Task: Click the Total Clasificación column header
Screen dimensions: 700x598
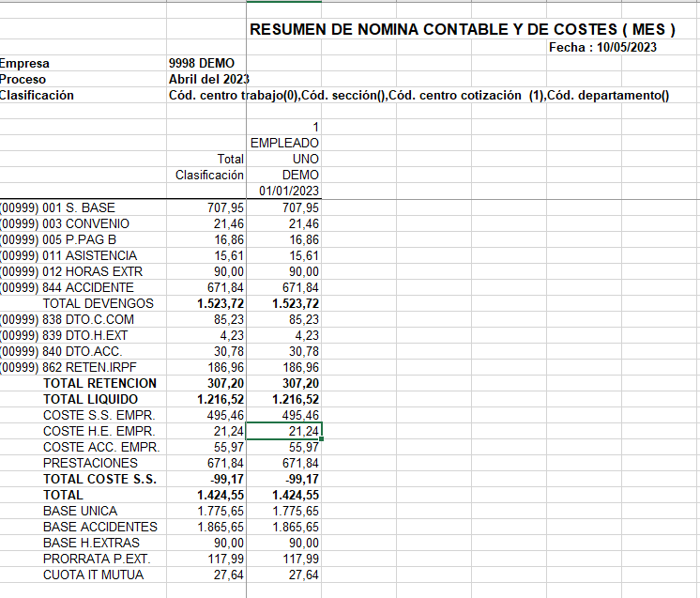Action: (x=209, y=167)
